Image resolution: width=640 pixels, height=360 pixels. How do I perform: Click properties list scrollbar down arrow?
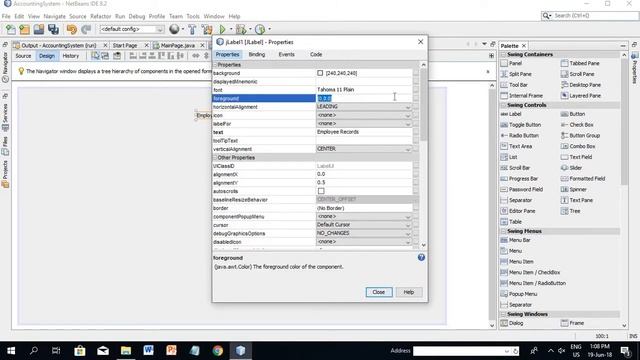(423, 245)
